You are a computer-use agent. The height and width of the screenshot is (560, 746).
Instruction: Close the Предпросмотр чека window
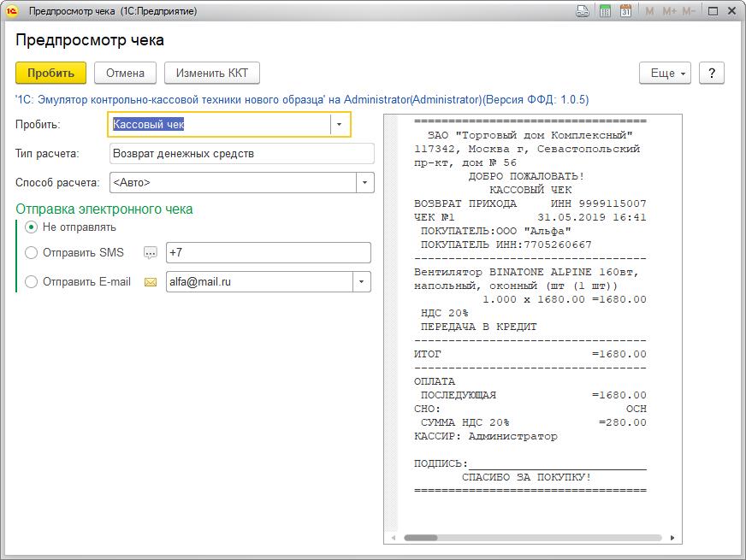pos(732,11)
